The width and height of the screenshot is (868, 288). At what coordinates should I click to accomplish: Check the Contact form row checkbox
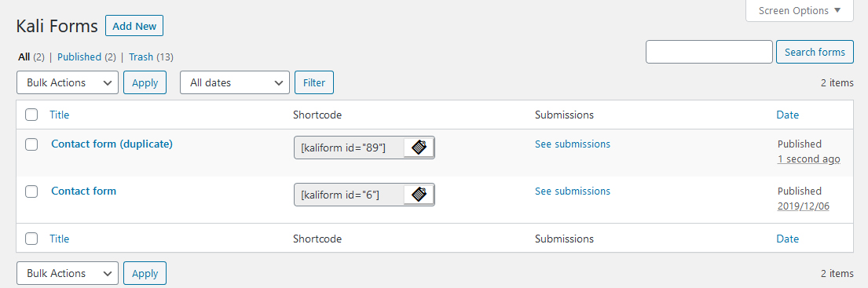[x=31, y=191]
